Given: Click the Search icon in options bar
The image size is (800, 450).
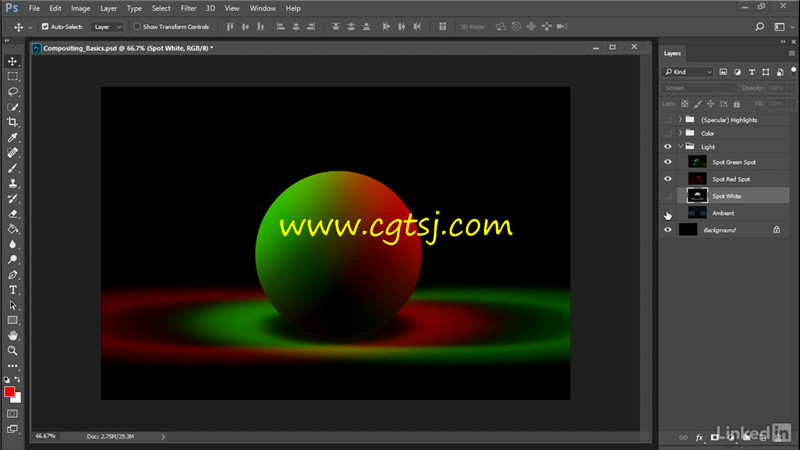Looking at the screenshot, I should pos(759,27).
